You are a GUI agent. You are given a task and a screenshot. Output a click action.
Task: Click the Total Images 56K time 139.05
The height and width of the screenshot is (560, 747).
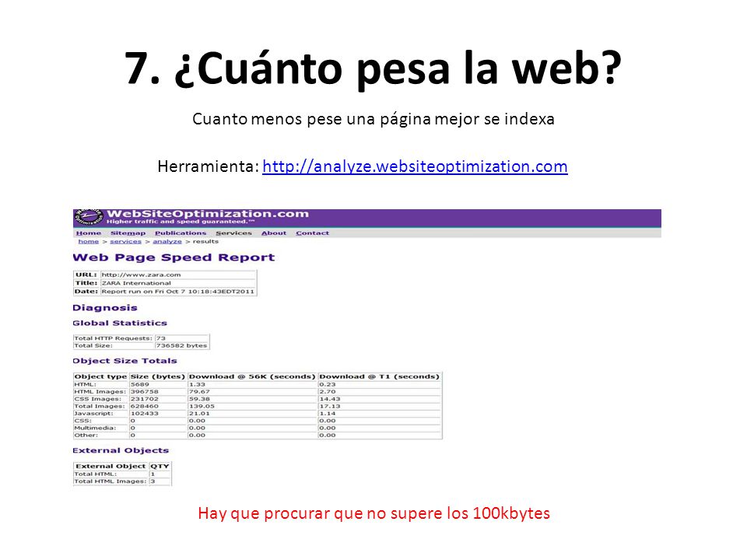click(202, 406)
